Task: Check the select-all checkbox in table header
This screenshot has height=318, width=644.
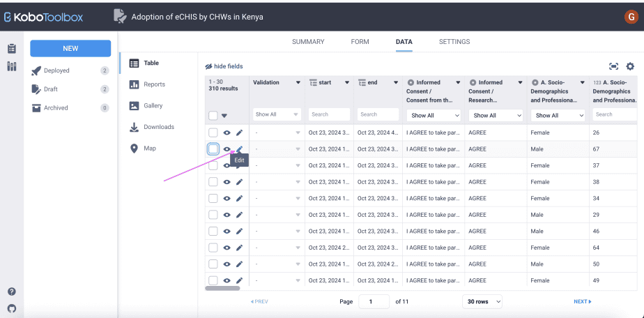Action: pyautogui.click(x=213, y=116)
